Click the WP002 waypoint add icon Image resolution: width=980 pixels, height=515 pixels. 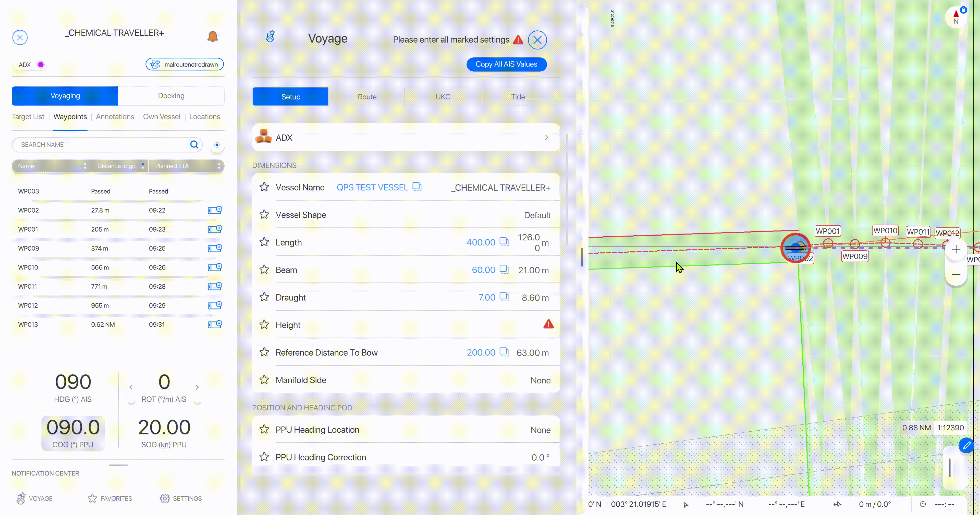pos(215,210)
